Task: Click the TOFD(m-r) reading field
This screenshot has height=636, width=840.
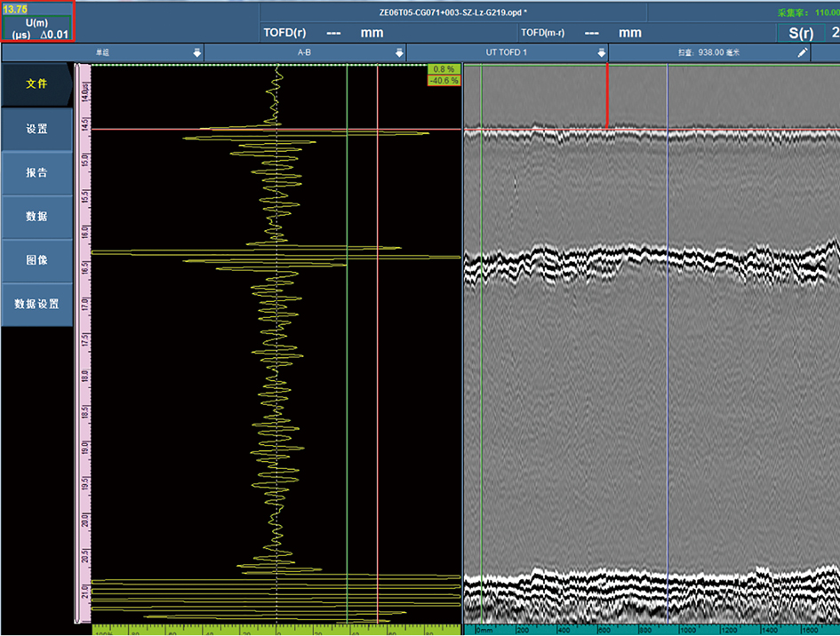Action: pos(581,33)
